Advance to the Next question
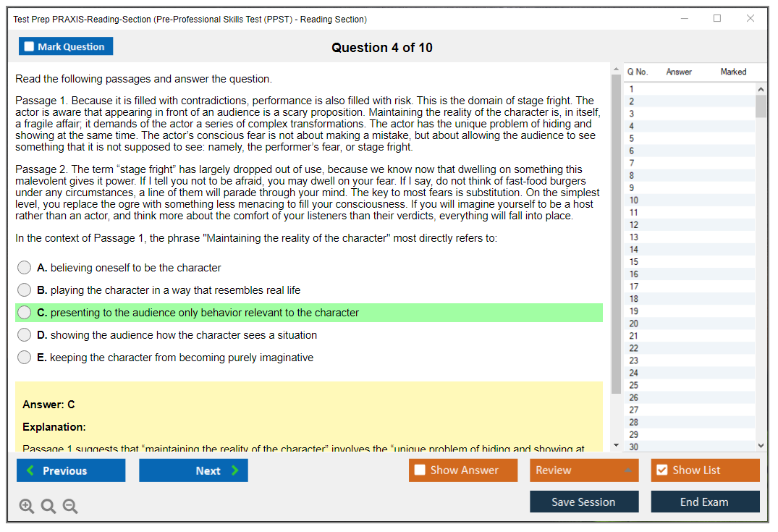This screenshot has height=532, width=778. point(193,470)
